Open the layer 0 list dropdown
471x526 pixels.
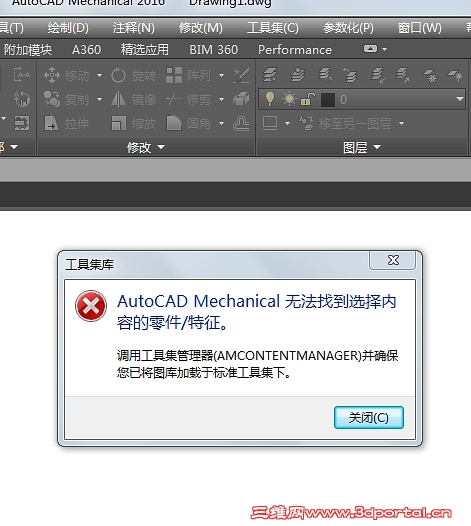(460, 99)
